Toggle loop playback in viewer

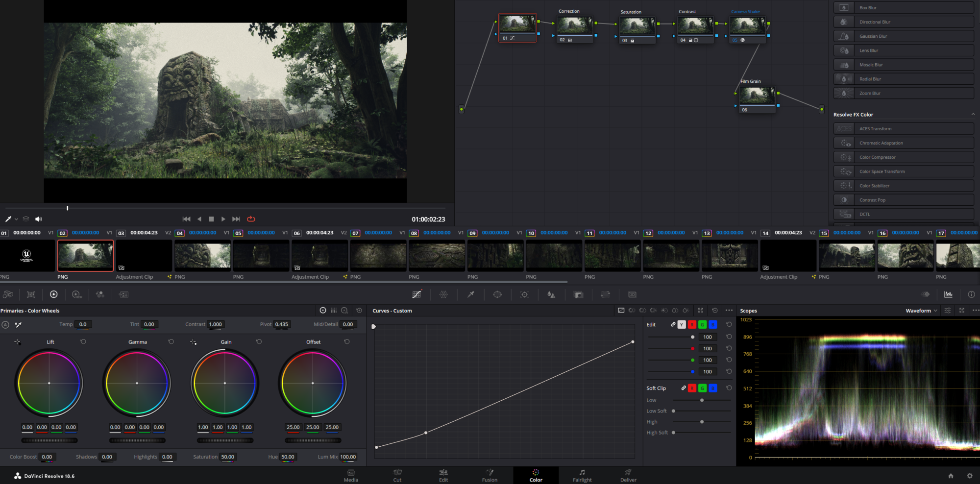pyautogui.click(x=251, y=219)
